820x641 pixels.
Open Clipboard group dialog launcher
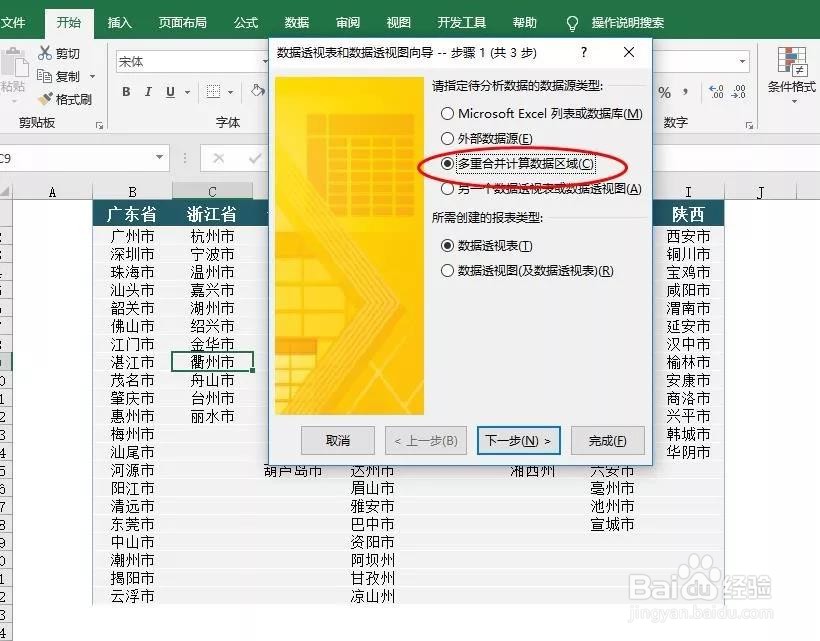[x=99, y=125]
